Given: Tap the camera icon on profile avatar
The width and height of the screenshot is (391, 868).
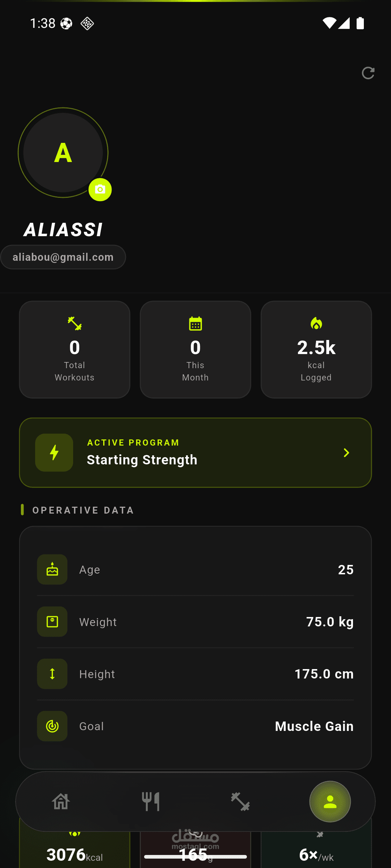Looking at the screenshot, I should pyautogui.click(x=100, y=190).
